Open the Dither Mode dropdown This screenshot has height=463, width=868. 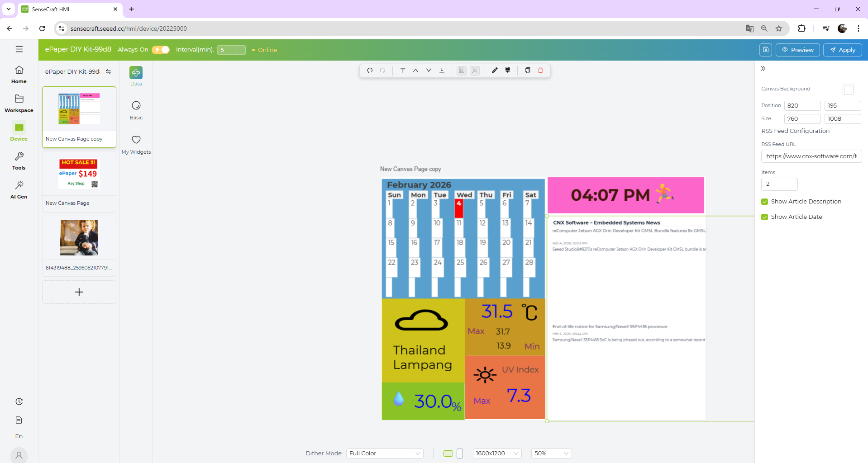tap(385, 453)
